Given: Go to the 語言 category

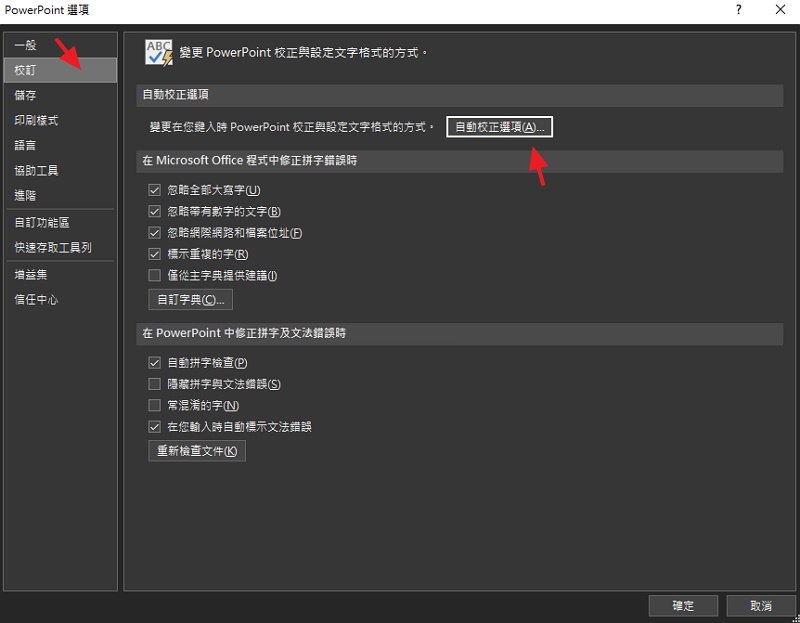Looking at the screenshot, I should 60,145.
